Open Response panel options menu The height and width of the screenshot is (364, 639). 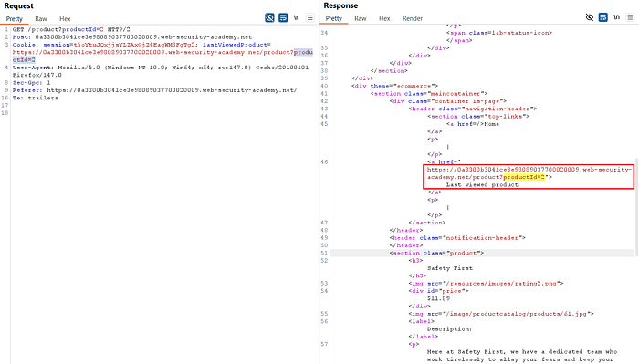coord(630,17)
